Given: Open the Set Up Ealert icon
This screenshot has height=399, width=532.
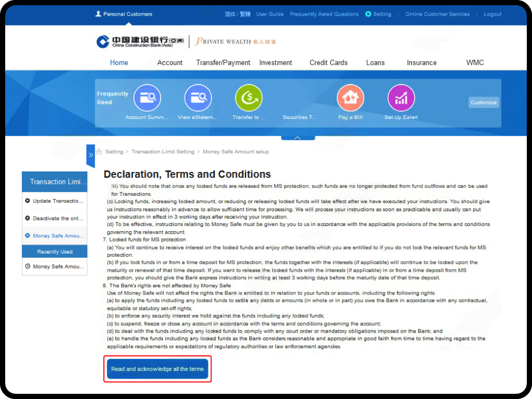Looking at the screenshot, I should coord(401,98).
